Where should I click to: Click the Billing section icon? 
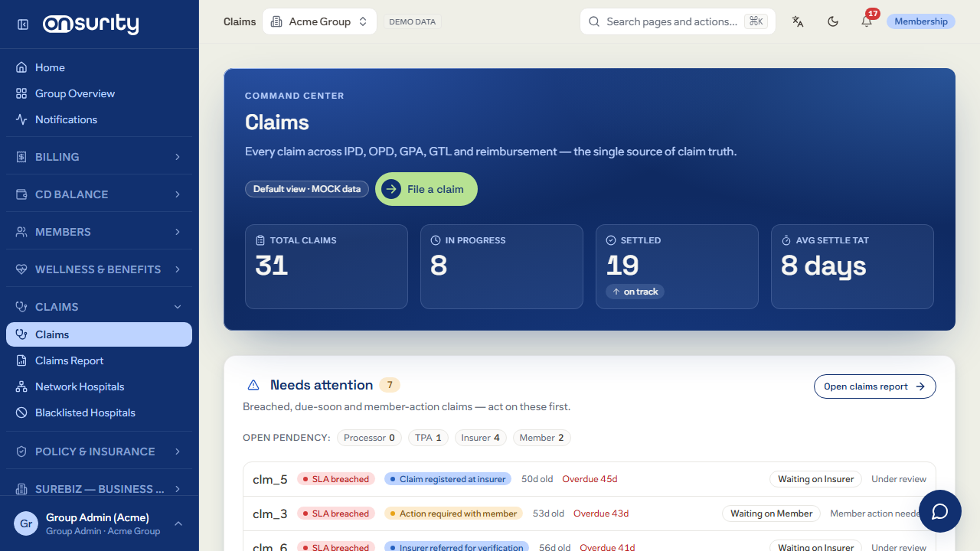coord(21,157)
